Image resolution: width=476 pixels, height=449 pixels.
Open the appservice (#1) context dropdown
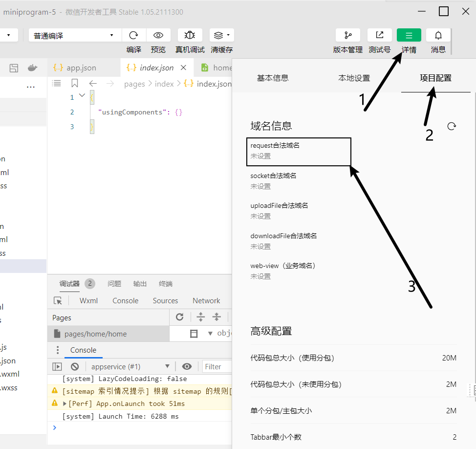[130, 367]
